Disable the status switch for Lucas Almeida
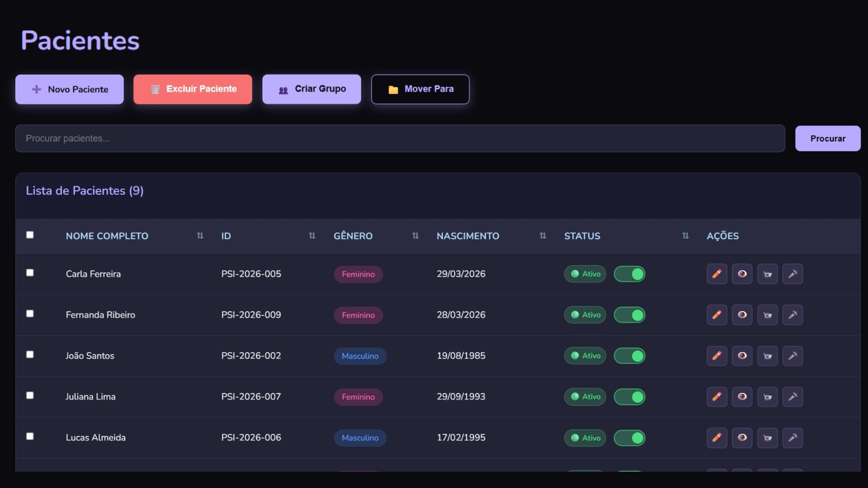This screenshot has width=868, height=488. pyautogui.click(x=629, y=438)
